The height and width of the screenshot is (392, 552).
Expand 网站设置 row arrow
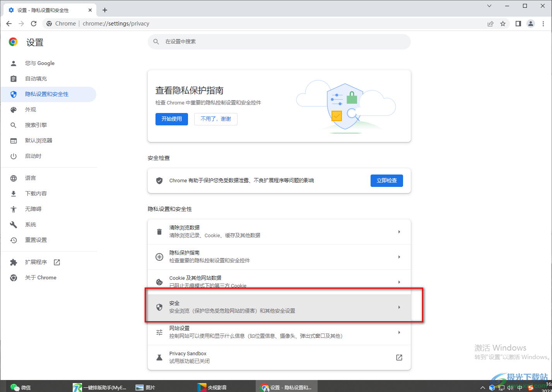(399, 332)
